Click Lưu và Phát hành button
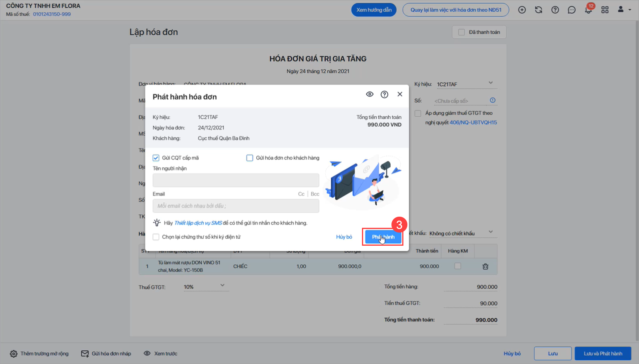Viewport: 639px width, 364px height. (x=603, y=354)
